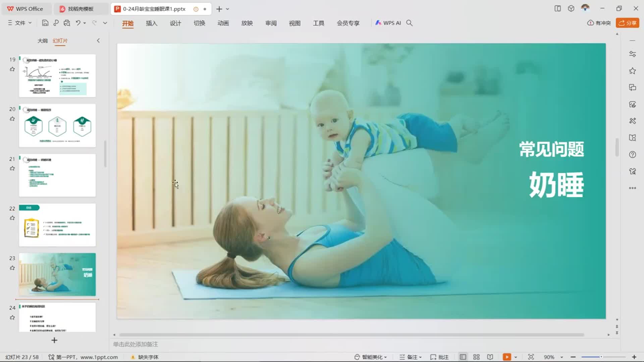Click 批注 comments button
The width and height of the screenshot is (644, 362).
pyautogui.click(x=439, y=357)
